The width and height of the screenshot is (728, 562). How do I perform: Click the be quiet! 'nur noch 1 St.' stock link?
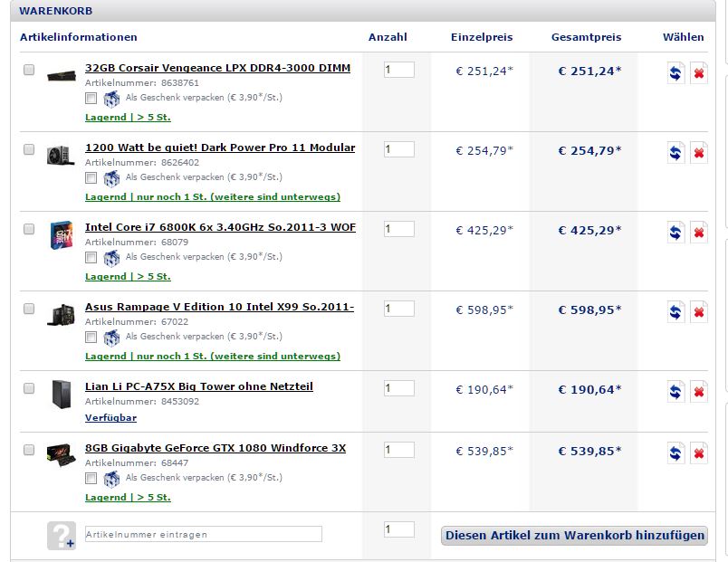click(213, 196)
